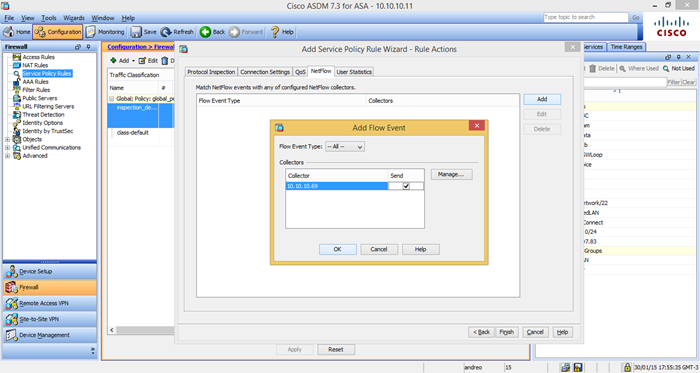The height and width of the screenshot is (373, 700).
Task: Select Identity by TrustSec tree item
Action: click(x=48, y=131)
